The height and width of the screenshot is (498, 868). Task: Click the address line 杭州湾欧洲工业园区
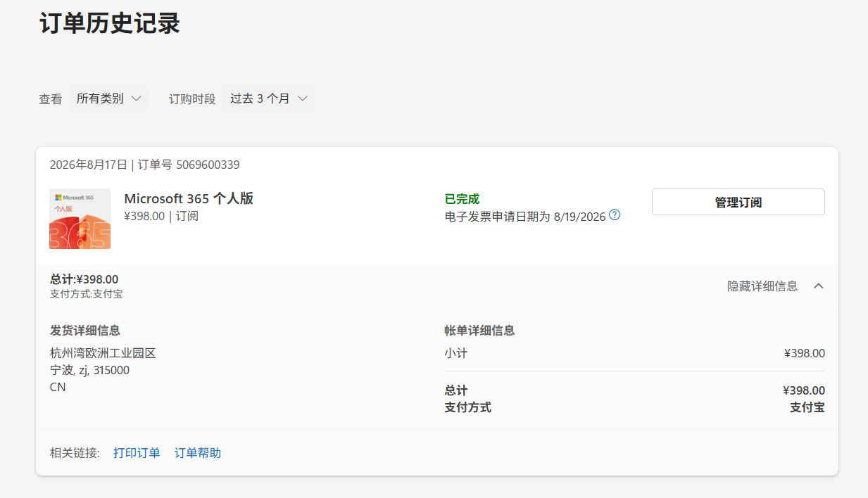[103, 353]
